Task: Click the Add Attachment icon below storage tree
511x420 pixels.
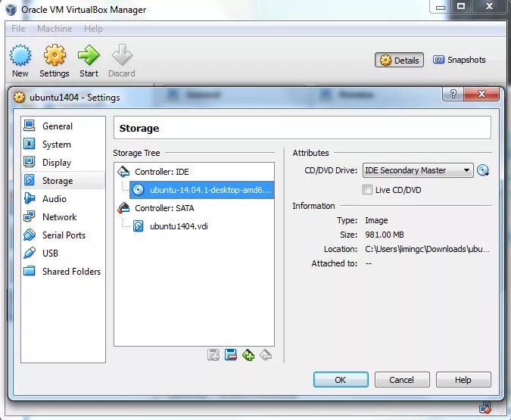Action: 213,355
